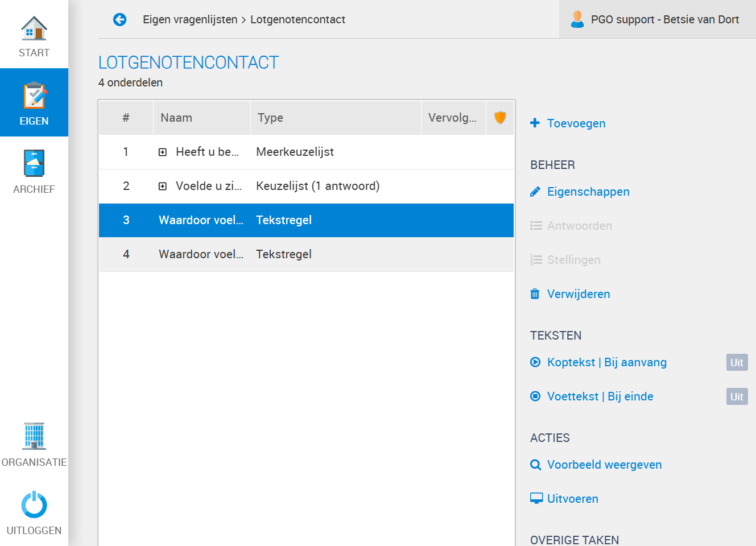Image resolution: width=756 pixels, height=546 pixels.
Task: Click the user avatar icon
Action: click(577, 19)
